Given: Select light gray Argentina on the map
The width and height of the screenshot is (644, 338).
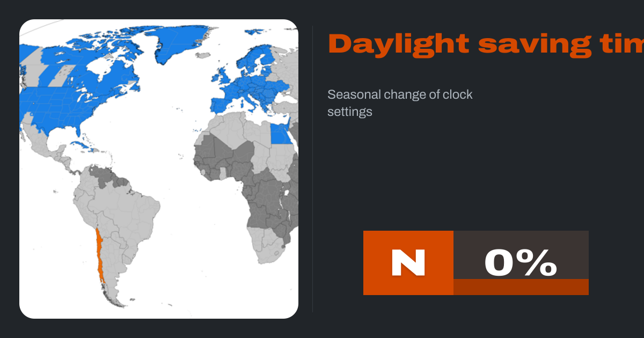Looking at the screenshot, I should coord(110,268).
